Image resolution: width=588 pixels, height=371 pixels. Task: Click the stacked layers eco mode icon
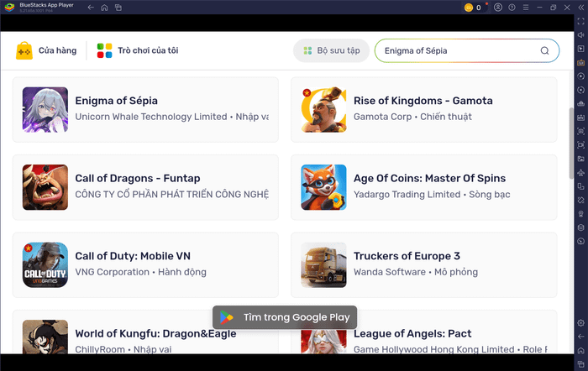click(581, 227)
